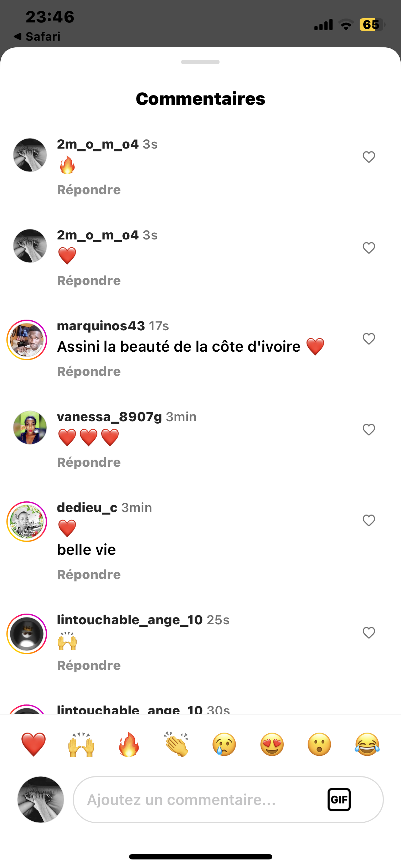Focus the Ajoutez un commentaire field
This screenshot has width=401, height=868.
click(x=228, y=800)
